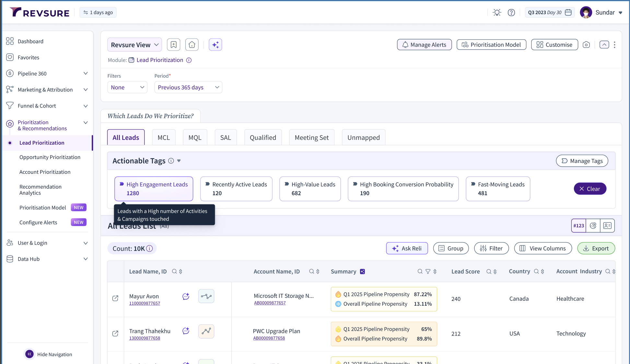This screenshot has width=630, height=364.
Task: Search in Country column
Action: 536,271
